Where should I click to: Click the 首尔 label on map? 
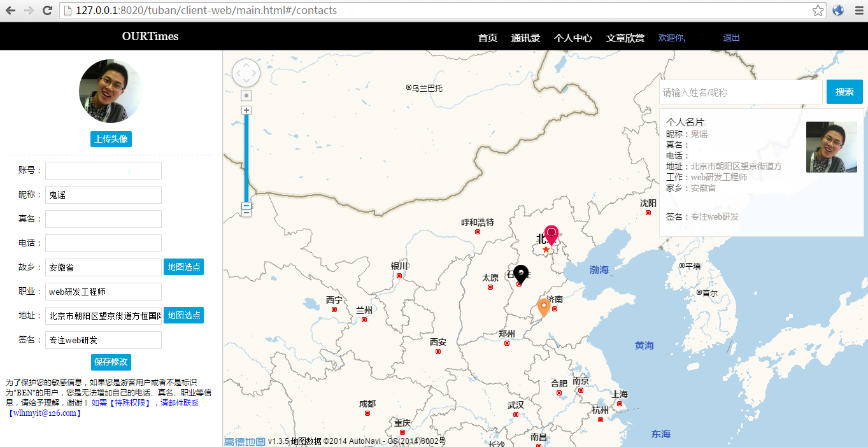[x=709, y=293]
